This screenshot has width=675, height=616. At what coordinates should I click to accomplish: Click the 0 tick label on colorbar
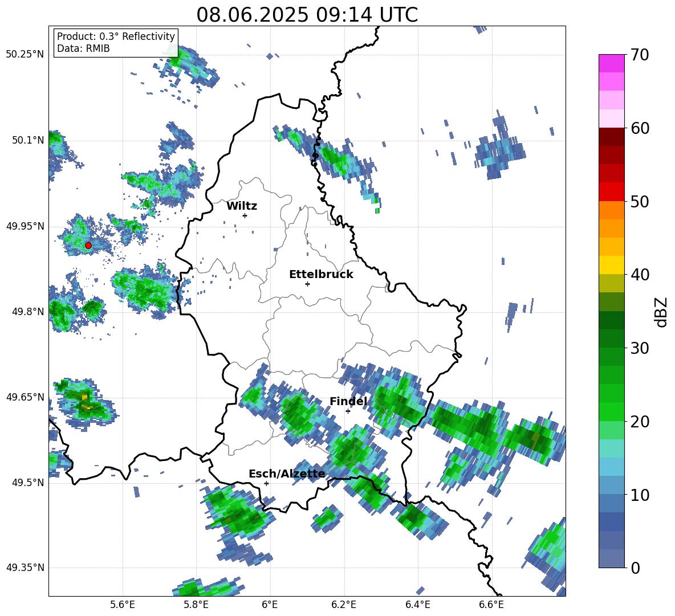coord(635,568)
